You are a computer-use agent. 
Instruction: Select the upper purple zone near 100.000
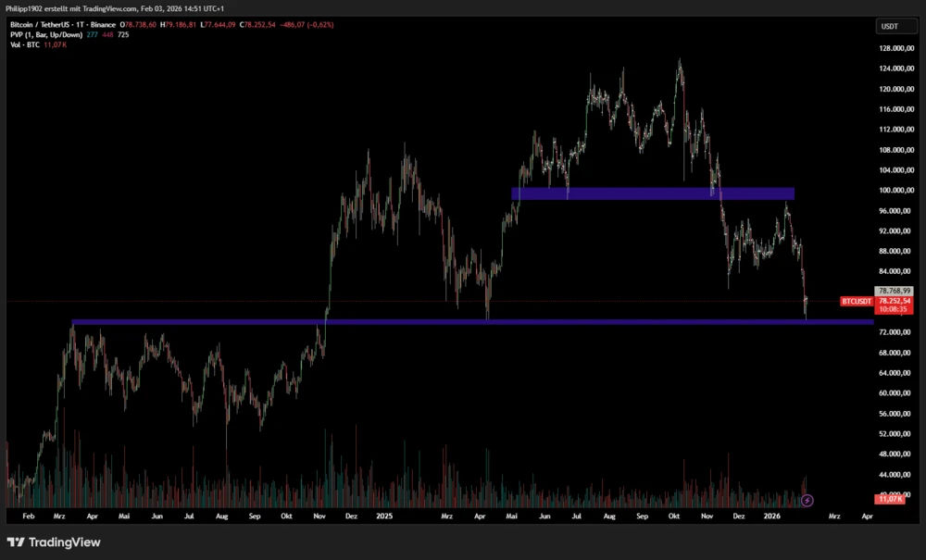(x=653, y=193)
